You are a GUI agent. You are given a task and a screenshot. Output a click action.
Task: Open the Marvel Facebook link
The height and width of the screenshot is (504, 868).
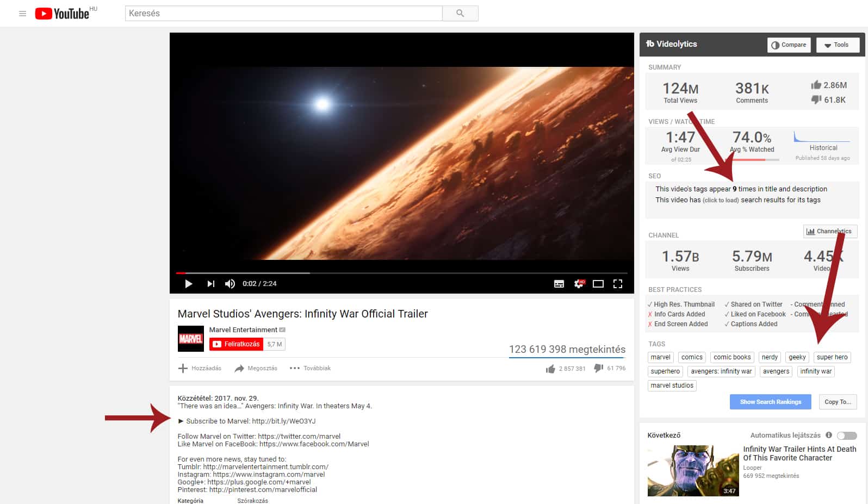click(x=314, y=444)
